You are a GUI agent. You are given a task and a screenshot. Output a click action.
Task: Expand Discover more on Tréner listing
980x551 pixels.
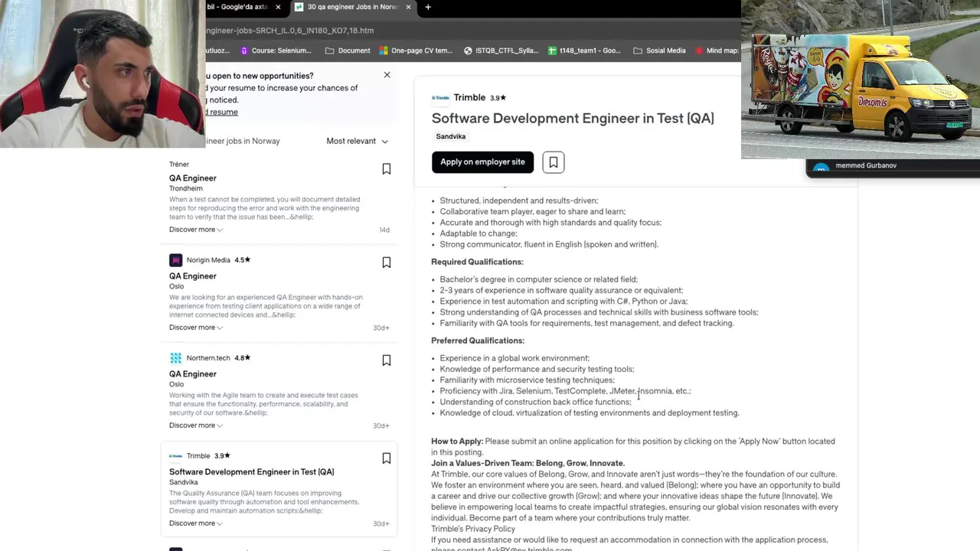[x=196, y=230]
